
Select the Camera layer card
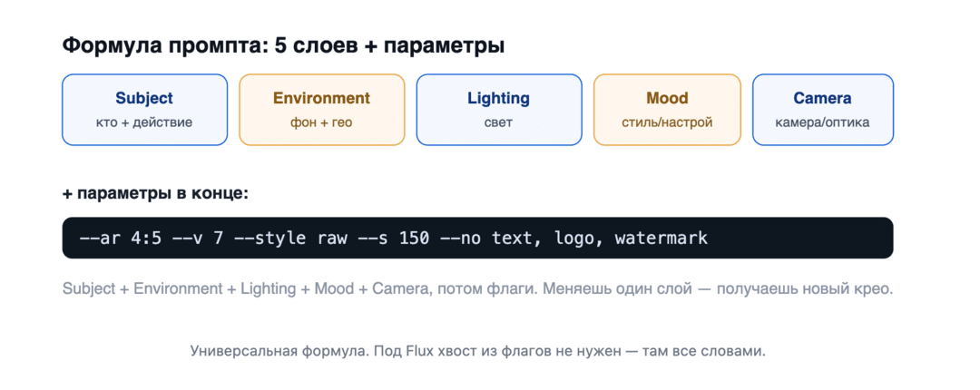tap(822, 110)
